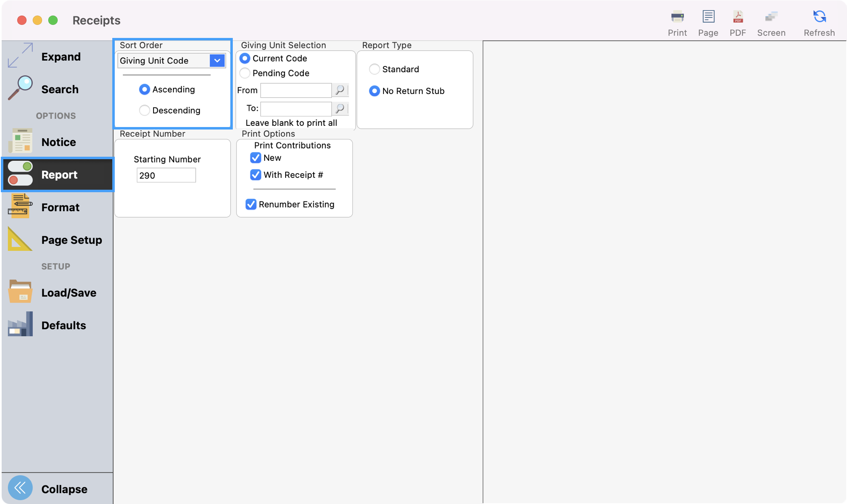Click the Print printer icon in toolbar
Viewport: 847px width, 504px height.
(x=677, y=17)
